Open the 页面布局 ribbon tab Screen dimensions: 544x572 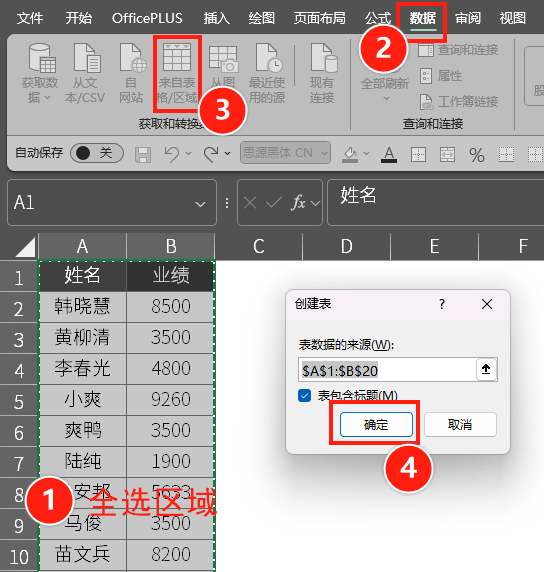320,18
